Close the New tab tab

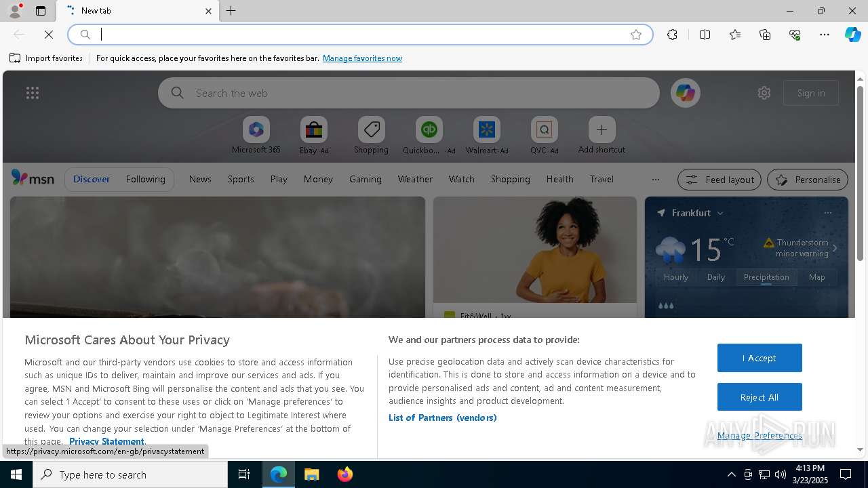pyautogui.click(x=208, y=11)
